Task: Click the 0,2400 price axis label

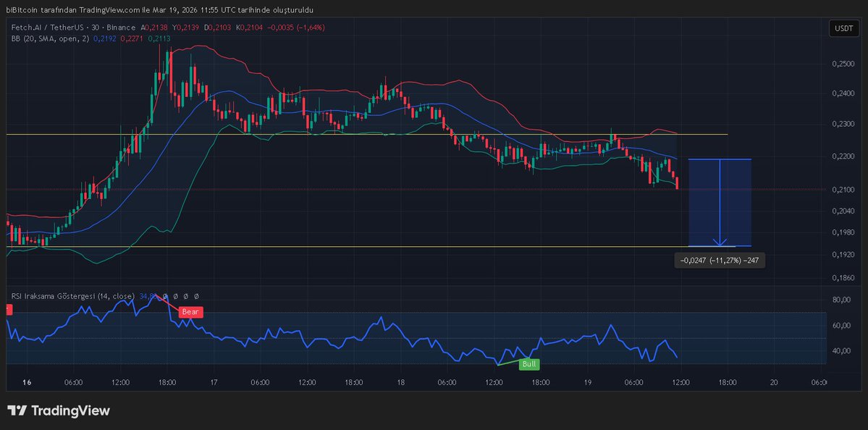Action: tap(843, 94)
